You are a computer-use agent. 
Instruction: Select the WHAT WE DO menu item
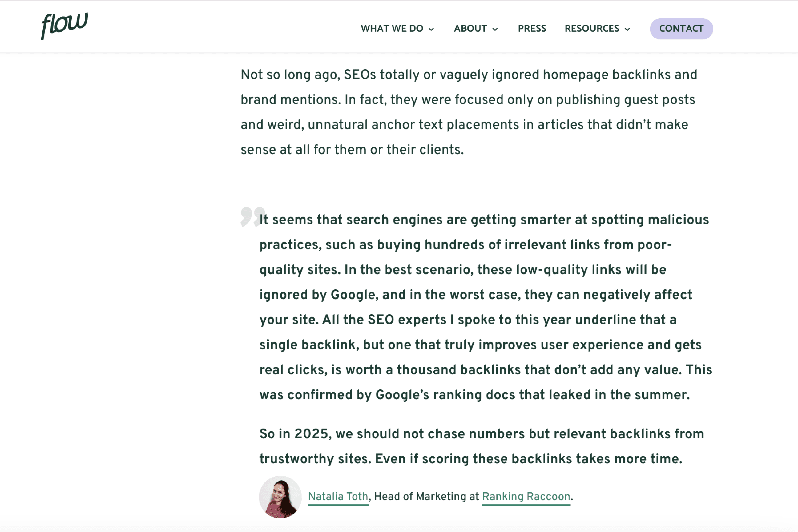tap(392, 29)
